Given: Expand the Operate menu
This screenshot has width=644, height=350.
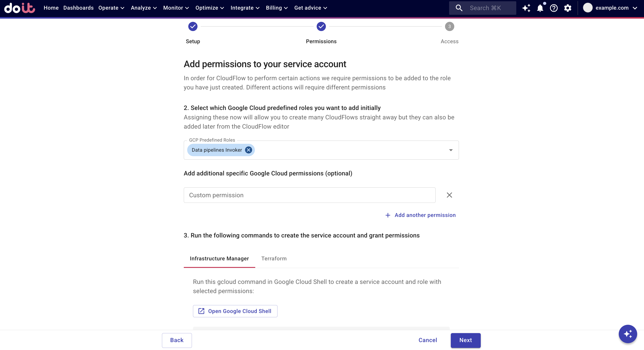Looking at the screenshot, I should click(111, 8).
